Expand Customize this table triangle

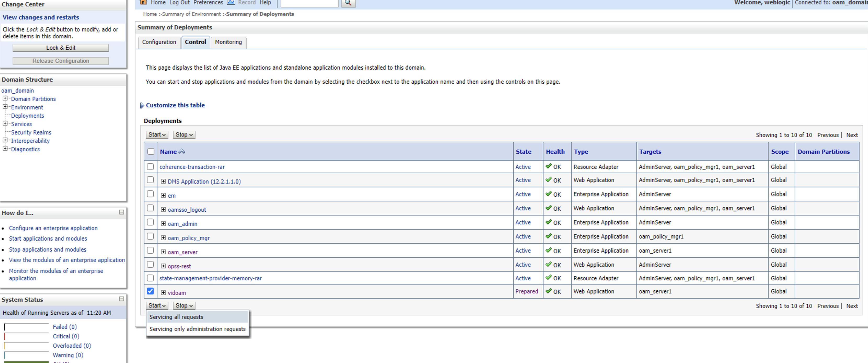142,105
